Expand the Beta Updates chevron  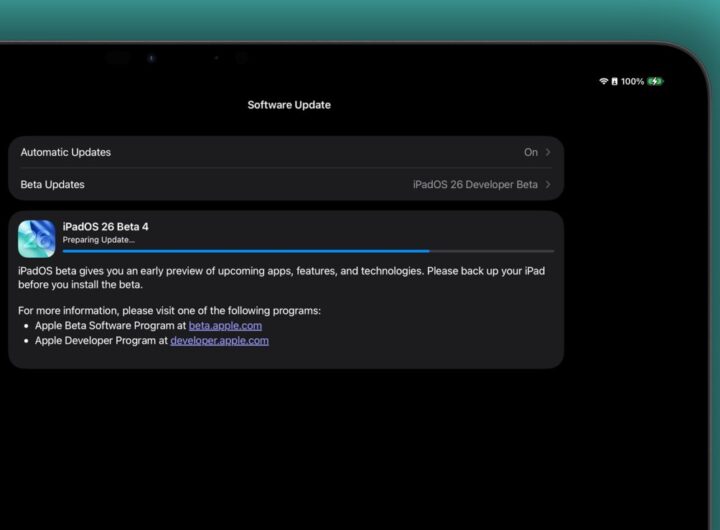[548, 184]
